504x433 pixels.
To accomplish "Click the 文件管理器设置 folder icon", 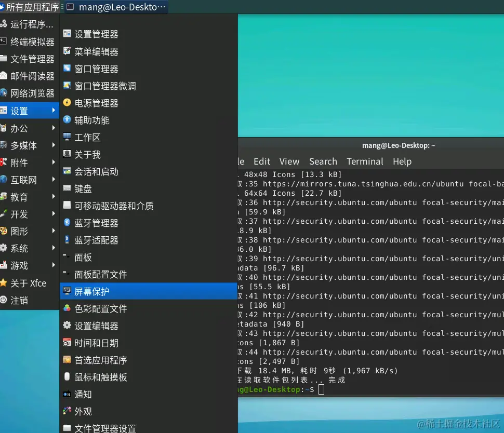I will pos(67,428).
